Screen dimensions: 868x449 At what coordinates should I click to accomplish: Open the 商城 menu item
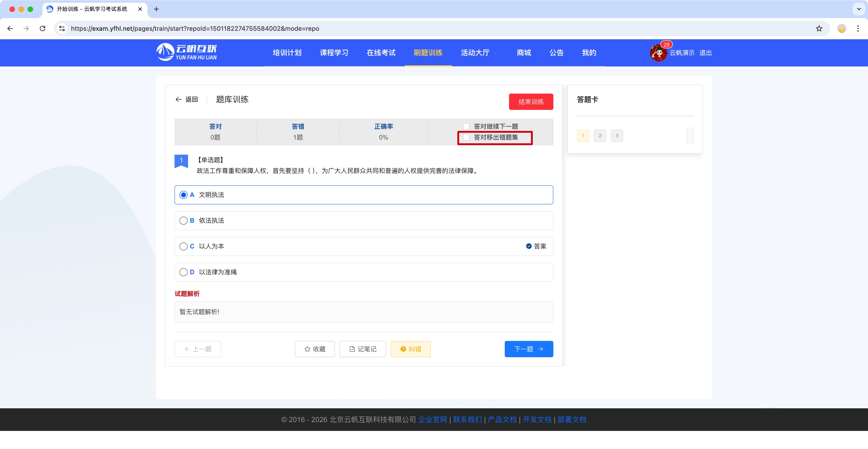point(523,53)
